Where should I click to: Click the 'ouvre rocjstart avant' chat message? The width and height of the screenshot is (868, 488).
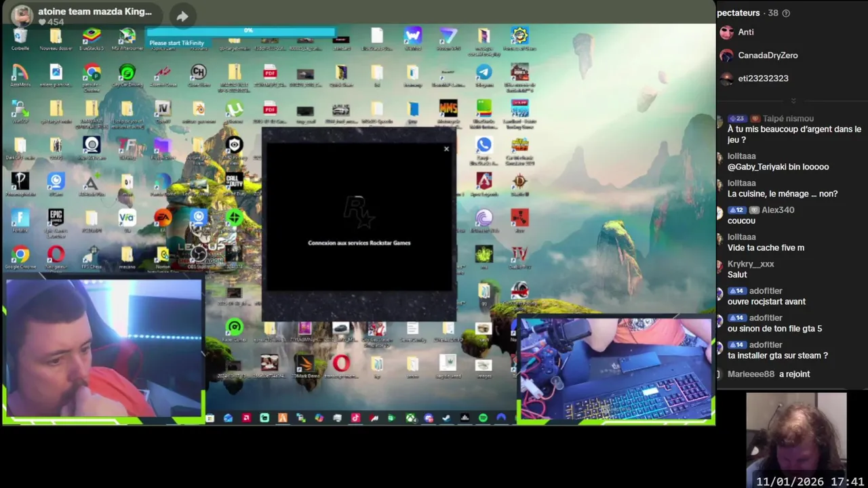tap(766, 302)
